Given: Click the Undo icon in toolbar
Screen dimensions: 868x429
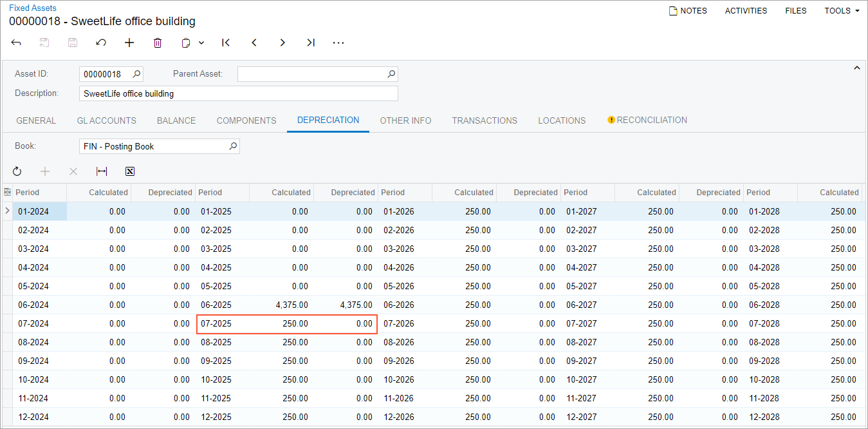Looking at the screenshot, I should point(101,43).
